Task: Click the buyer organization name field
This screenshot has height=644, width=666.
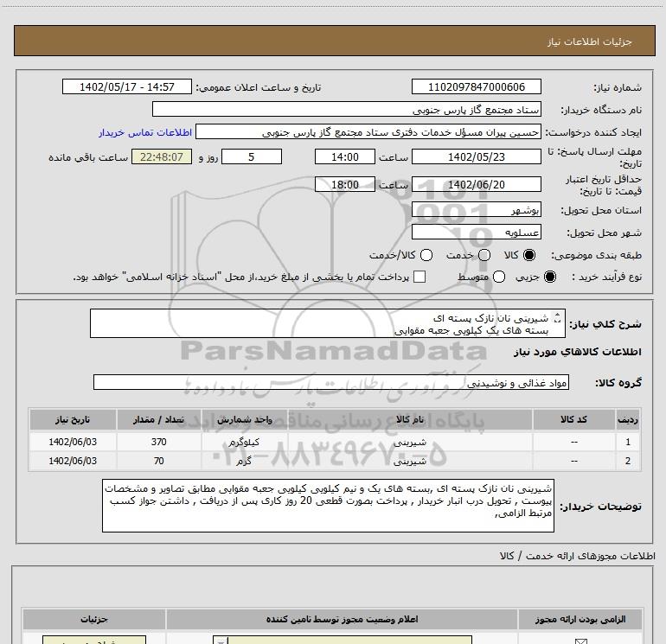Action: coord(347,109)
